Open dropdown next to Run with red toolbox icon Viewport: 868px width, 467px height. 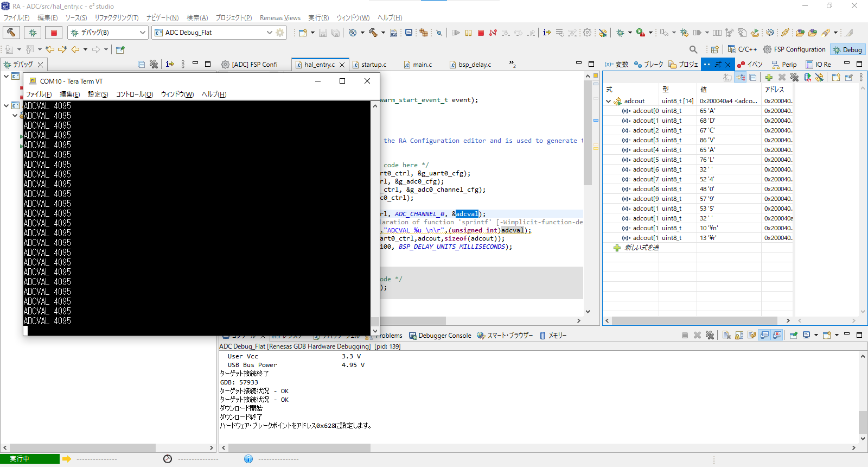click(650, 33)
